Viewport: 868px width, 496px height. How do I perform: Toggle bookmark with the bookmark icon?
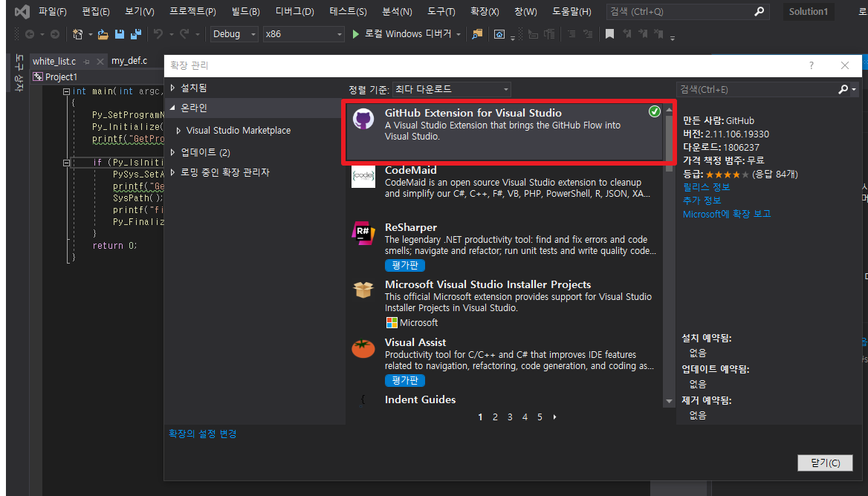point(609,34)
